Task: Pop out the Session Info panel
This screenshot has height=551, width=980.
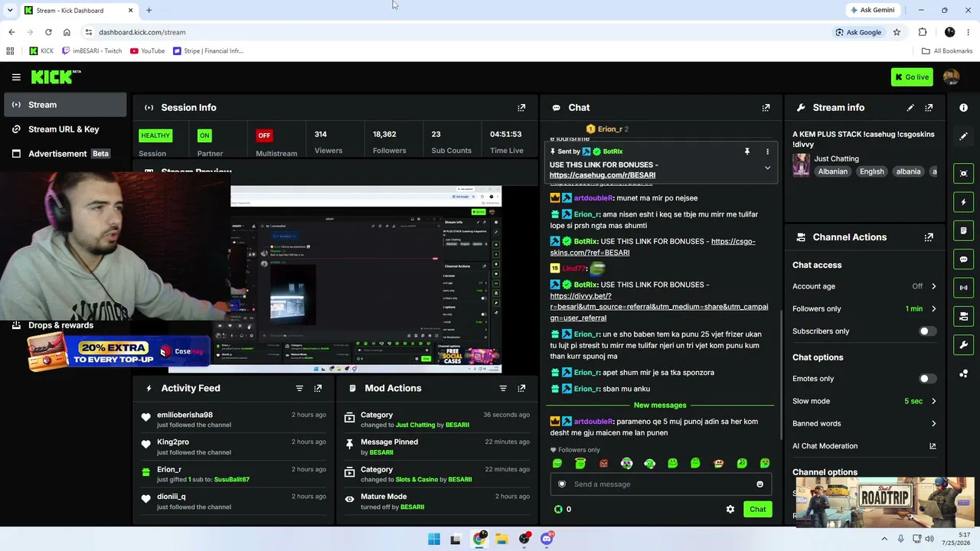Action: [x=521, y=108]
